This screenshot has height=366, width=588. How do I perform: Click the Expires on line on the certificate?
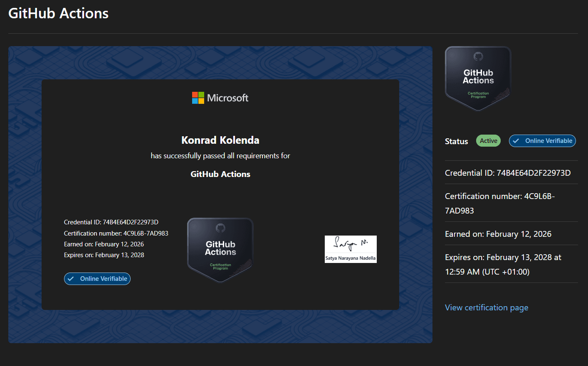click(x=104, y=255)
